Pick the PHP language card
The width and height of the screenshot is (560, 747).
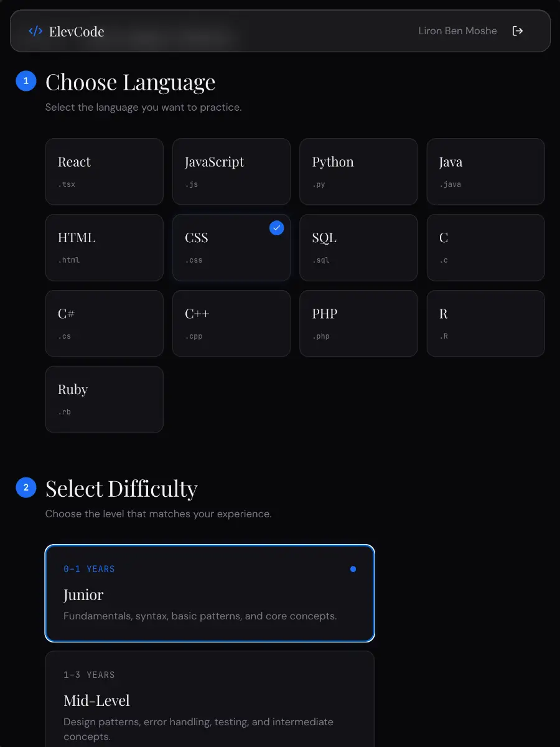[358, 324]
